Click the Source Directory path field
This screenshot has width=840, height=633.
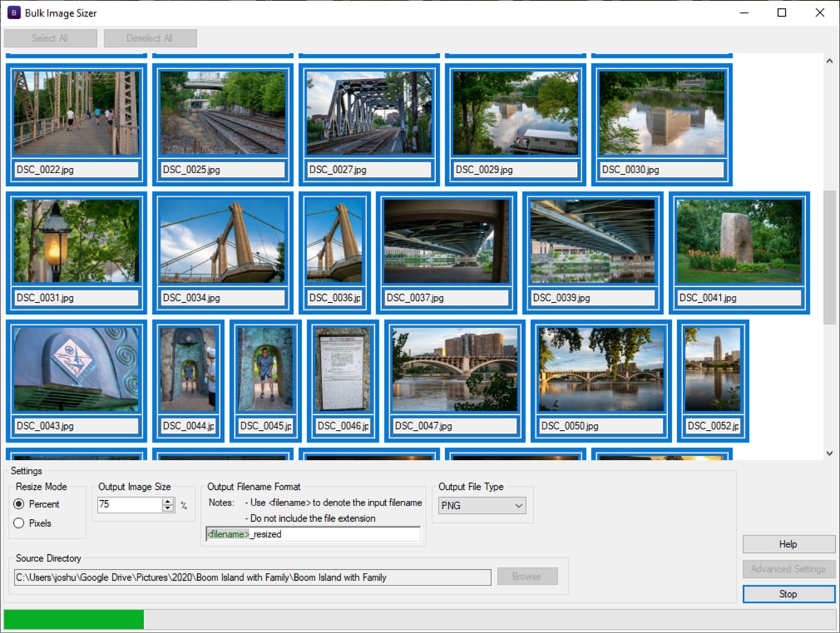252,577
